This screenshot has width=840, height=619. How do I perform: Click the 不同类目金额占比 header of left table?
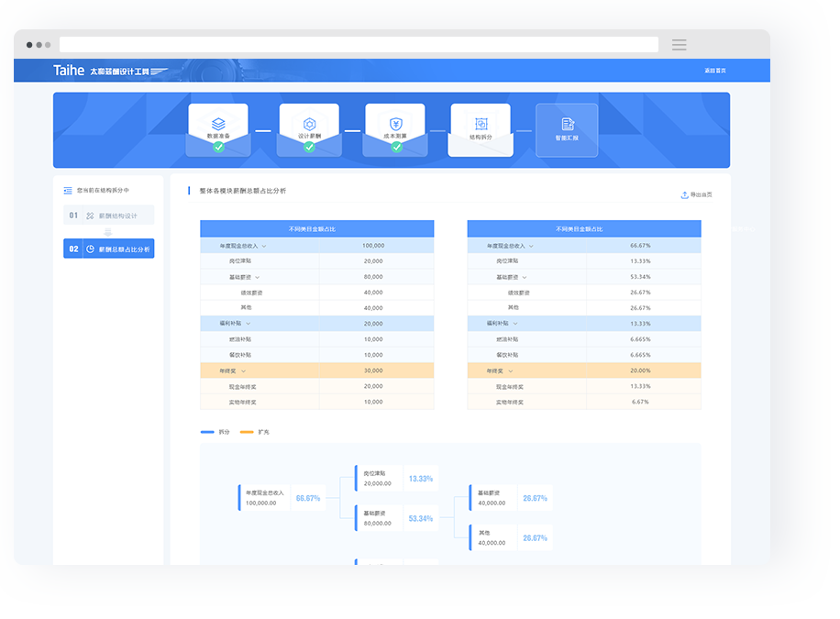[x=317, y=229]
